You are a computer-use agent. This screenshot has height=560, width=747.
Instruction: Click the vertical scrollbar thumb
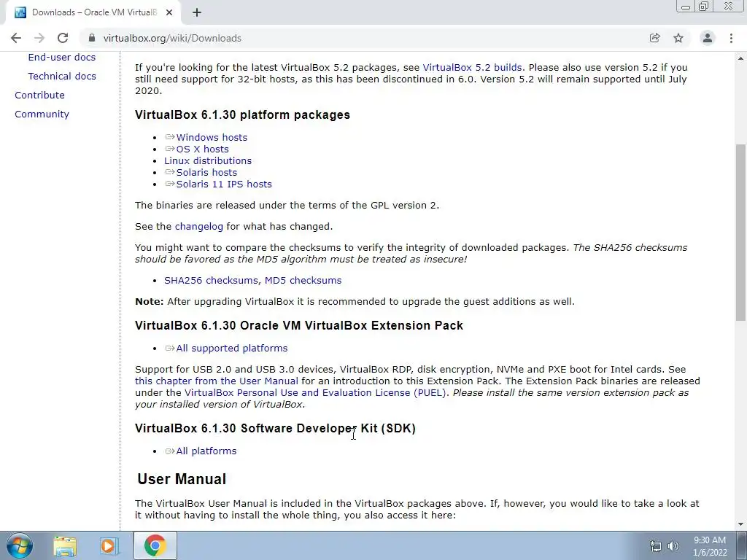tap(740, 233)
